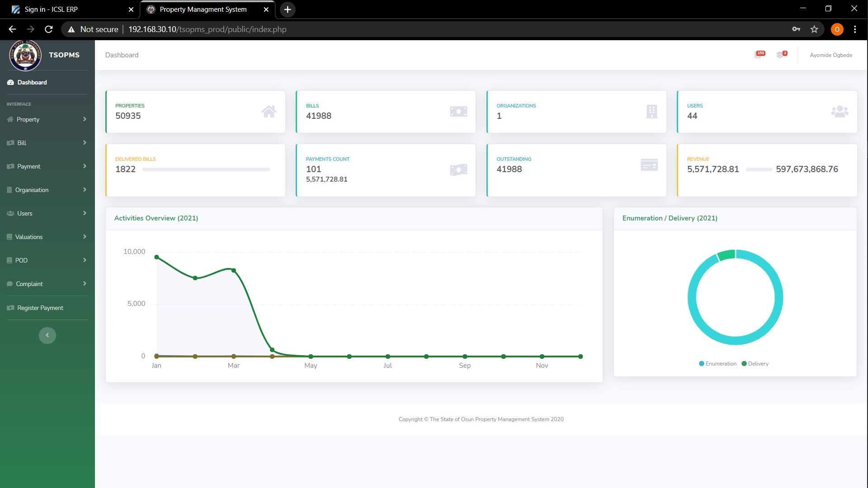
Task: Click the ORGANIZATIONS count 1
Action: [499, 116]
